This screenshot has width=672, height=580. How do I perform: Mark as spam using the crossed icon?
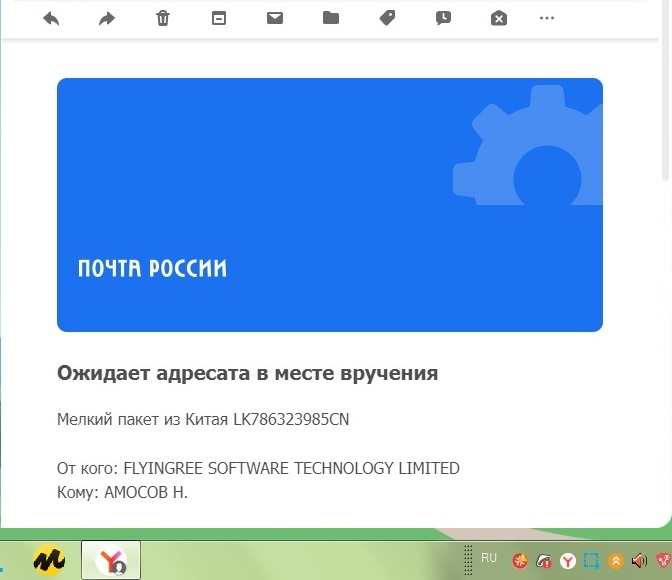click(499, 18)
